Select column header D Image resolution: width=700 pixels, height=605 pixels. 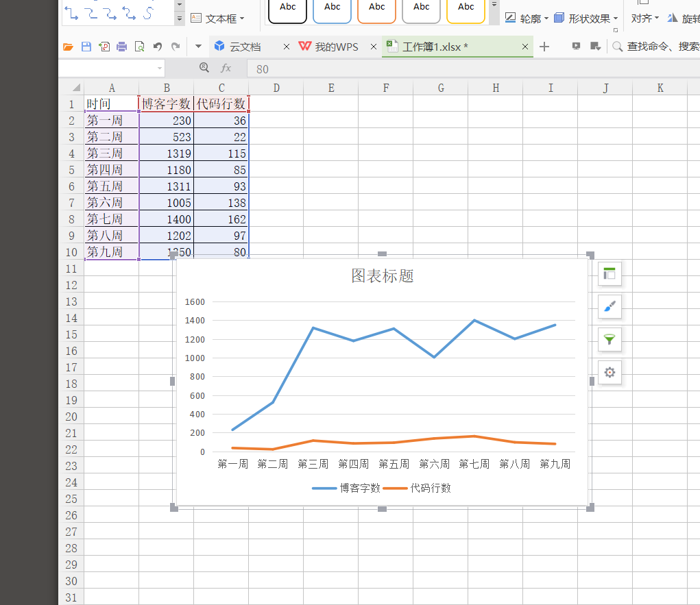click(276, 88)
